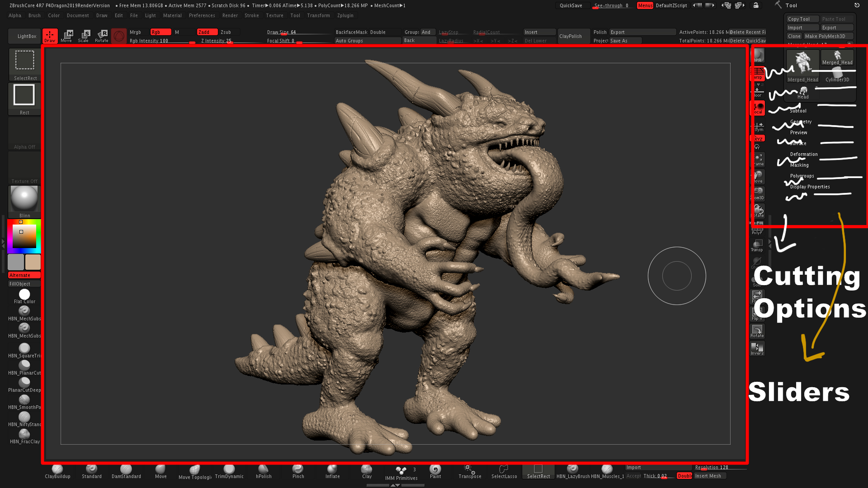Expand the Deformation panel
This screenshot has height=488, width=868.
[x=804, y=154]
